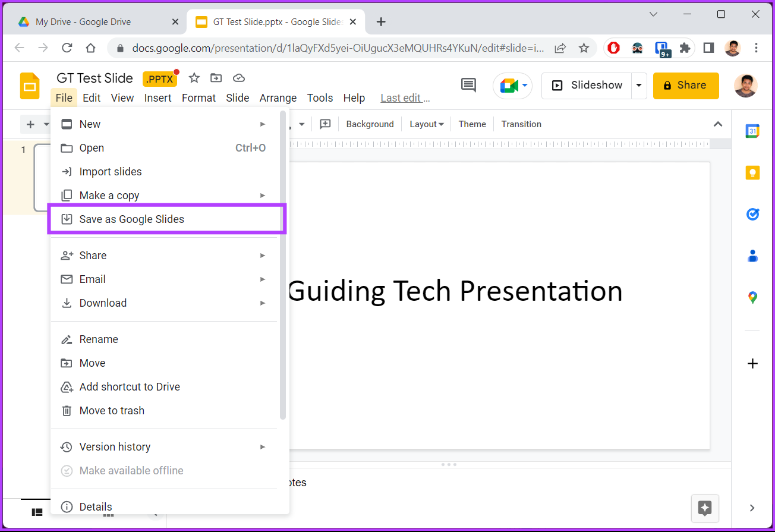The image size is (775, 532).
Task: Select Save as Google Slides
Action: coord(132,219)
